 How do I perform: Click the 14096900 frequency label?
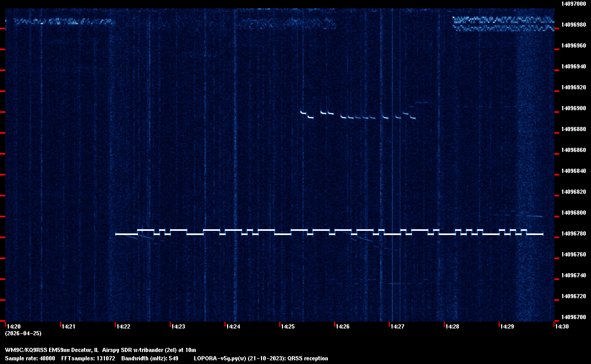click(x=573, y=108)
